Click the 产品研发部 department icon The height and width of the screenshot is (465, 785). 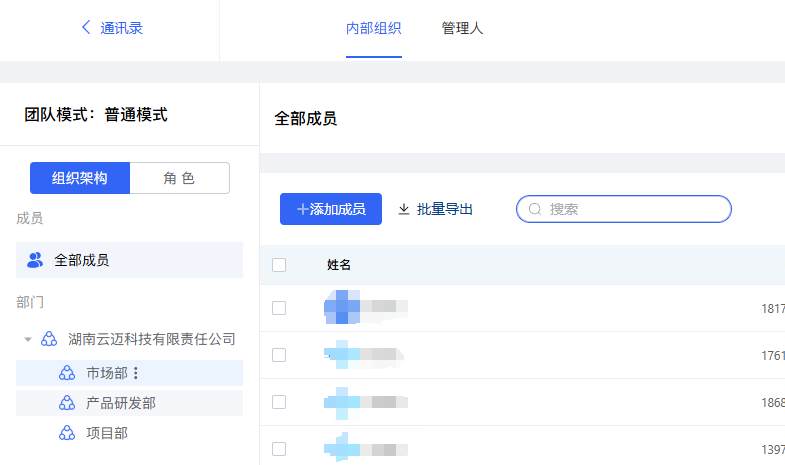click(x=67, y=403)
